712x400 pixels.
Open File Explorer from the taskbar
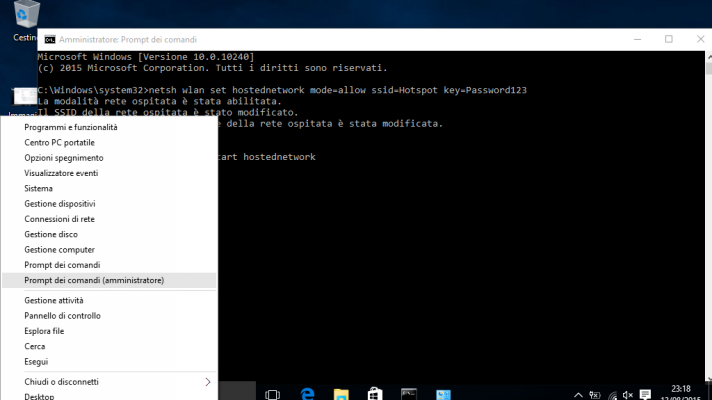tap(341, 394)
